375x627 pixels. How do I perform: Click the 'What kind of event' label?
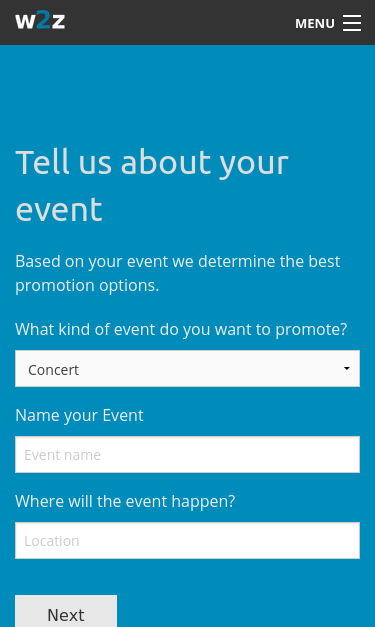point(181,329)
